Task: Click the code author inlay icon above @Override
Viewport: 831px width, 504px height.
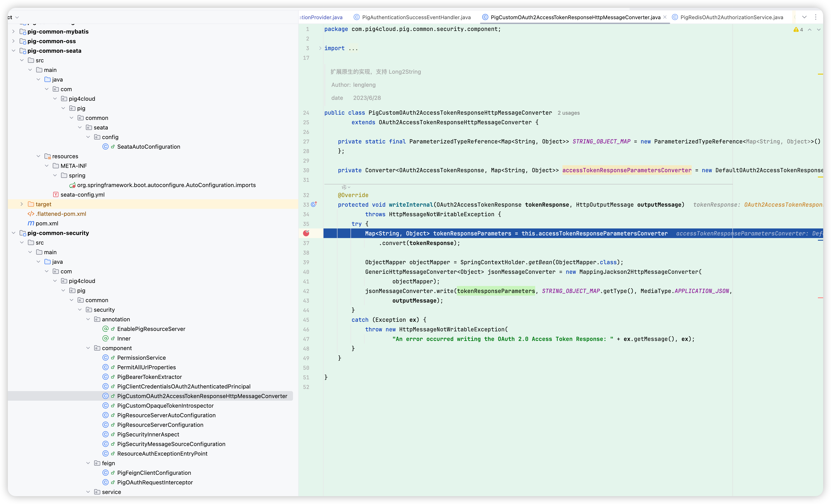Action: point(346,187)
